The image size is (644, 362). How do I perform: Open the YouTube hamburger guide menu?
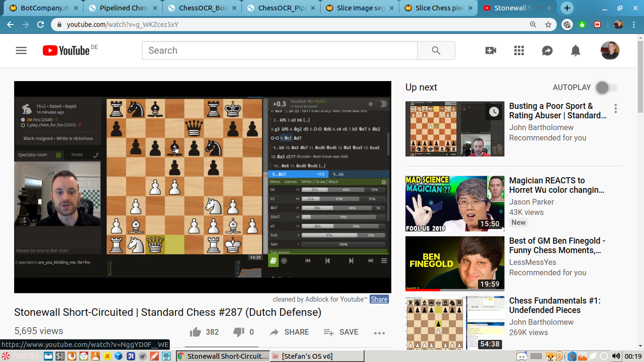21,50
